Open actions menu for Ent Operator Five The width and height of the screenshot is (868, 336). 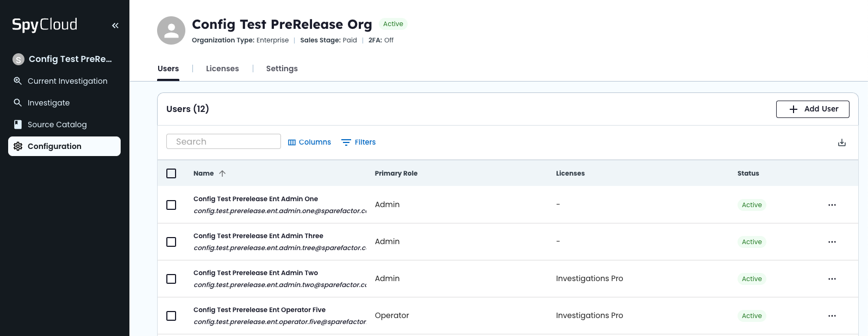(832, 316)
